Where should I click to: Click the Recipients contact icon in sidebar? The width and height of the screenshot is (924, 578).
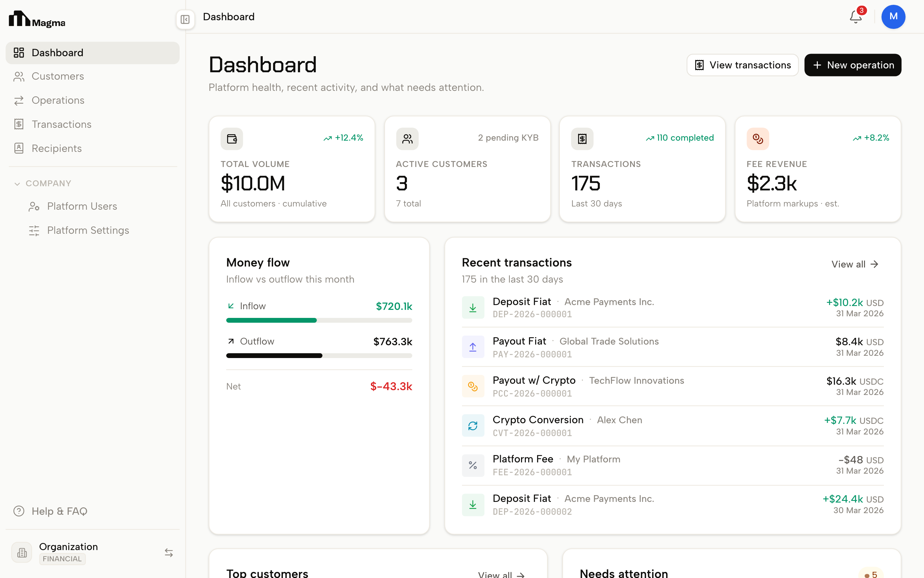point(19,148)
